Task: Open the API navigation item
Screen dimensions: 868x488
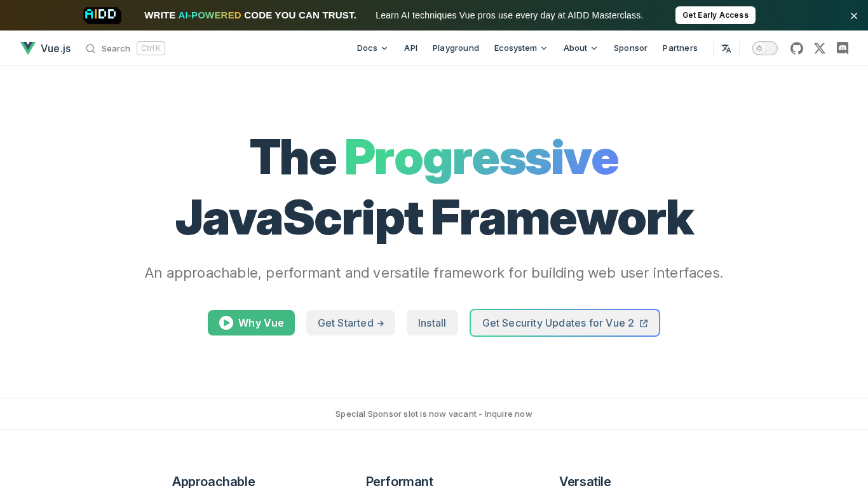Action: [x=410, y=48]
